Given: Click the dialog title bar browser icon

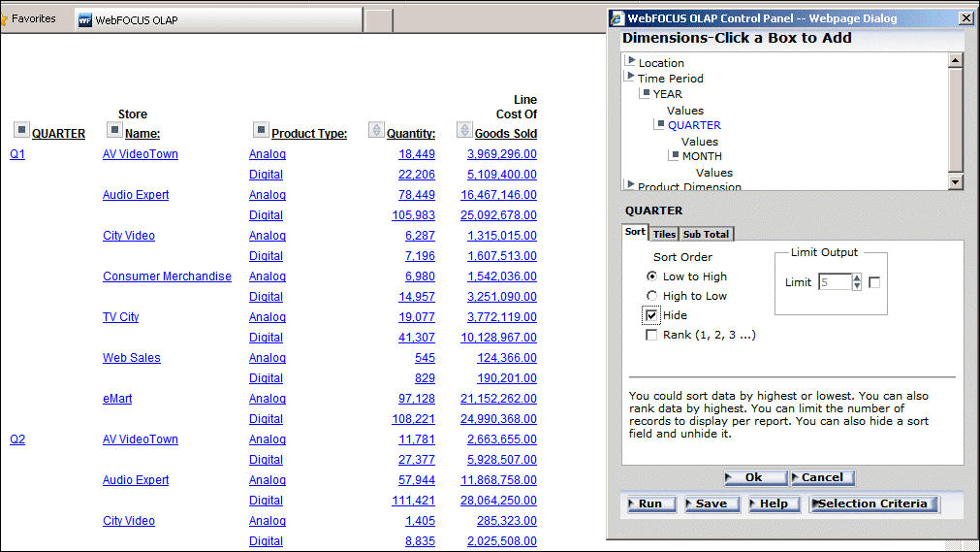Looking at the screenshot, I should 616,18.
